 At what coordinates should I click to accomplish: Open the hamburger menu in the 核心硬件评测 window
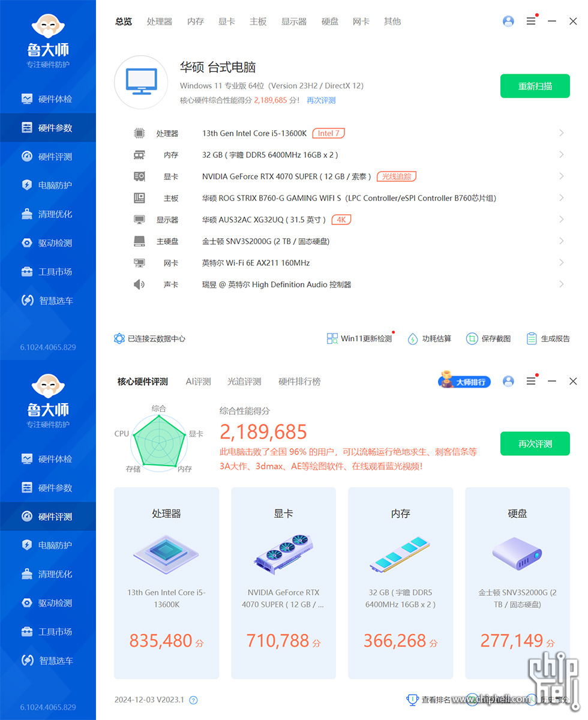[531, 381]
